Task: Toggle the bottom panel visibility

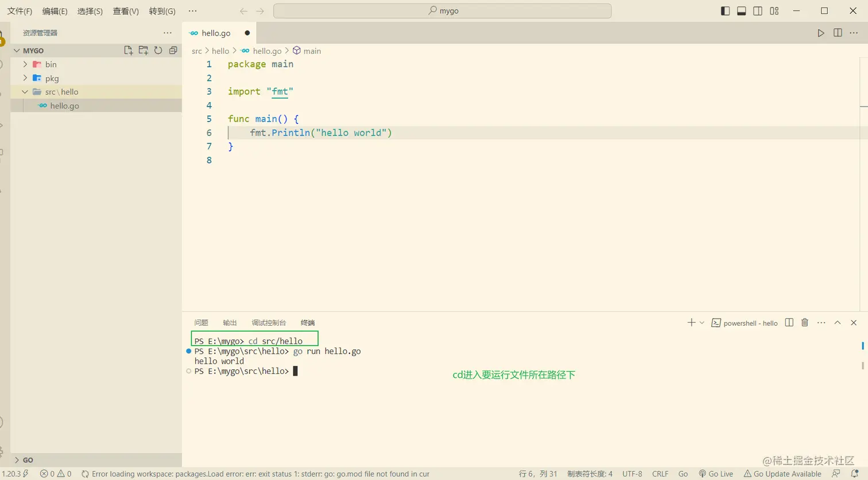Action: pos(742,11)
